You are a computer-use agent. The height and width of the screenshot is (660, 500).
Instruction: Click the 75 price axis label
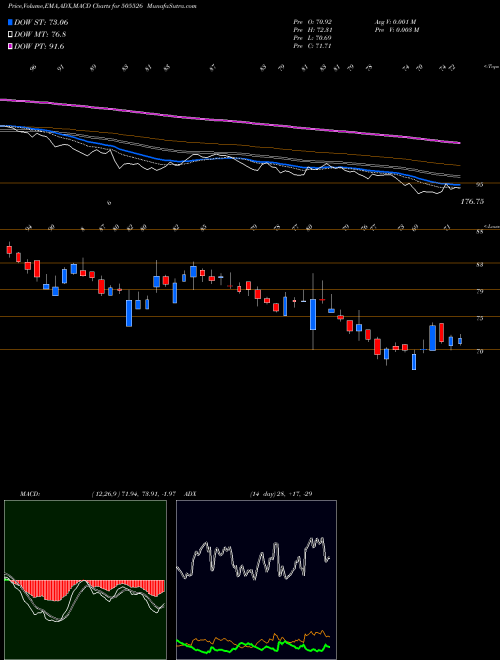pos(480,319)
